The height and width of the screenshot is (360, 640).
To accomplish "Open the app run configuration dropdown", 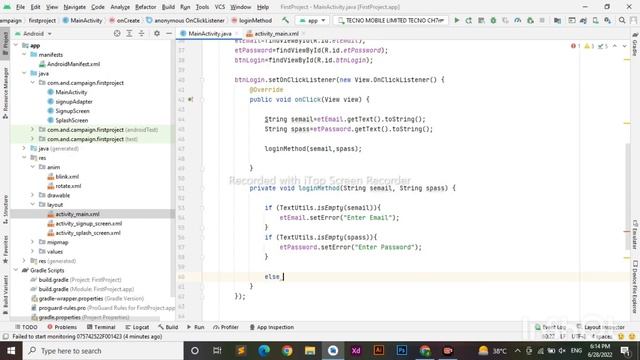I will point(312,20).
